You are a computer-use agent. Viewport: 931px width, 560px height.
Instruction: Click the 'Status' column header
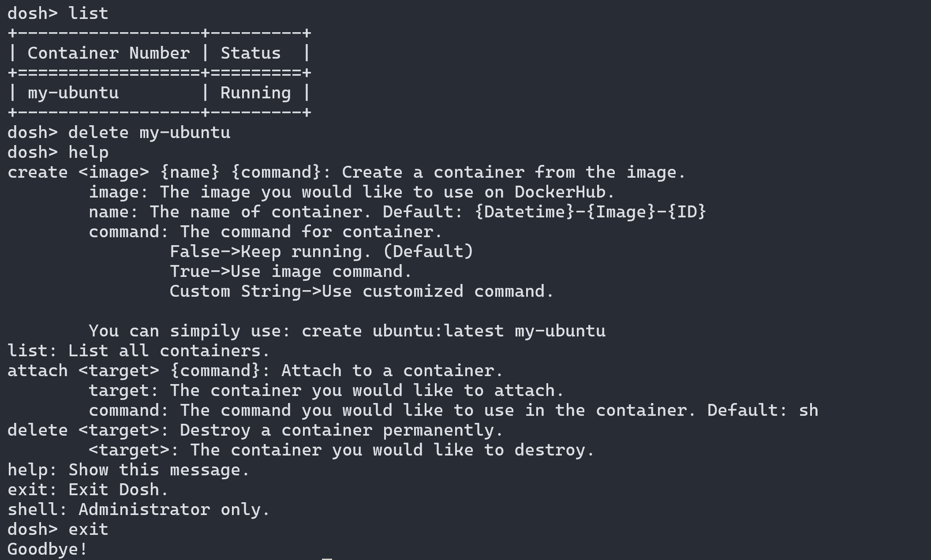click(x=251, y=53)
